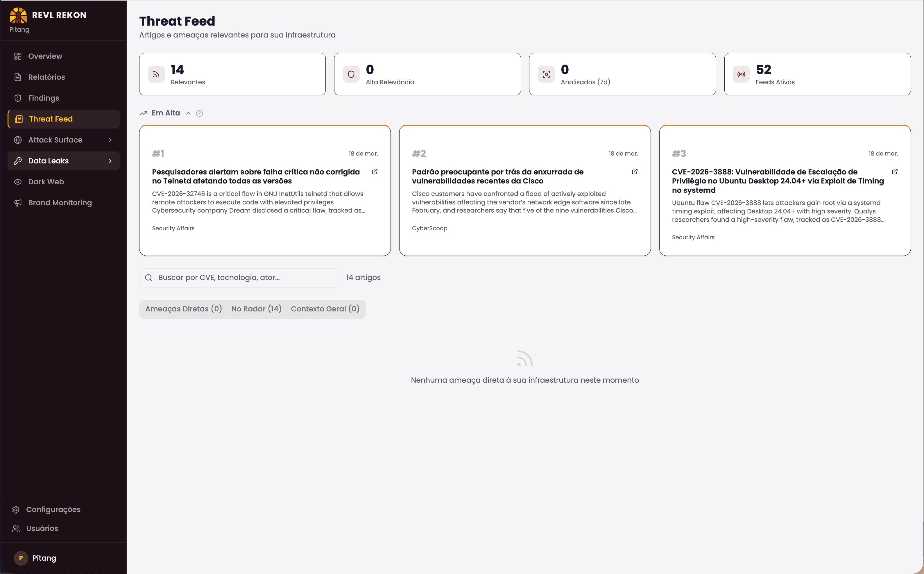Expand the Data Leaks submenu
Viewport: 924px width, 574px height.
click(110, 161)
